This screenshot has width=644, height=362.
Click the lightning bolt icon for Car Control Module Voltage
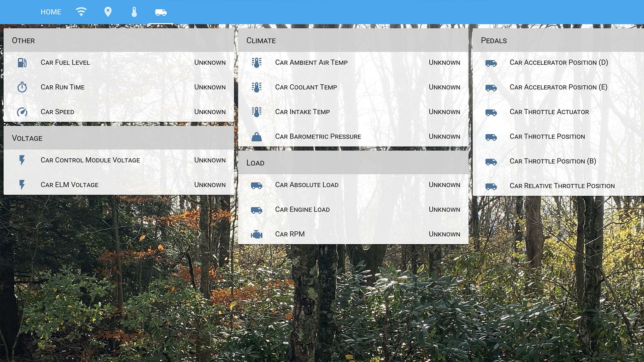coord(22,160)
